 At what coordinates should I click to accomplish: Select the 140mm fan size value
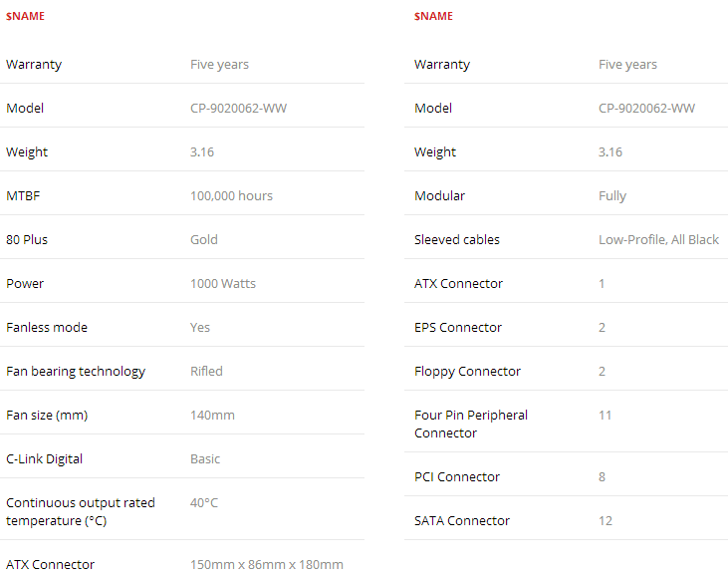(213, 415)
